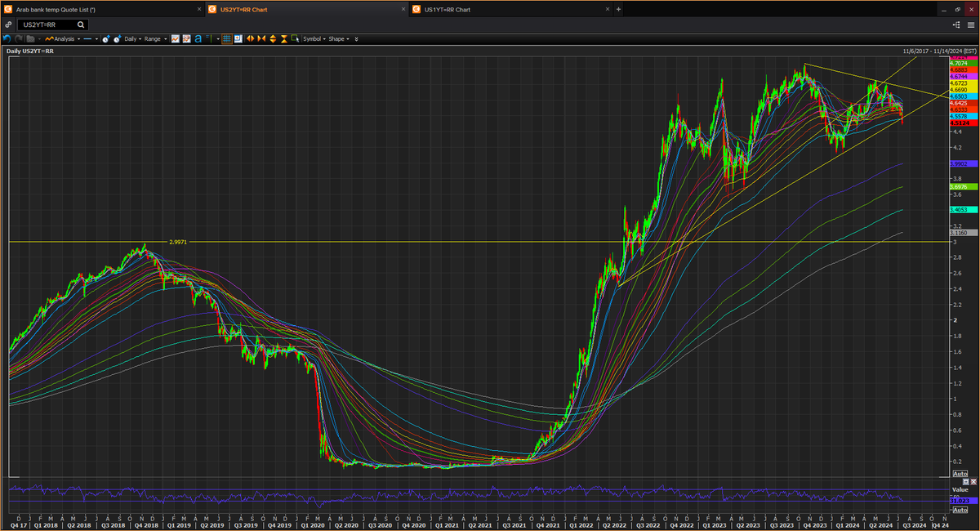
Task: Redo the undone chart action
Action: 18,38
